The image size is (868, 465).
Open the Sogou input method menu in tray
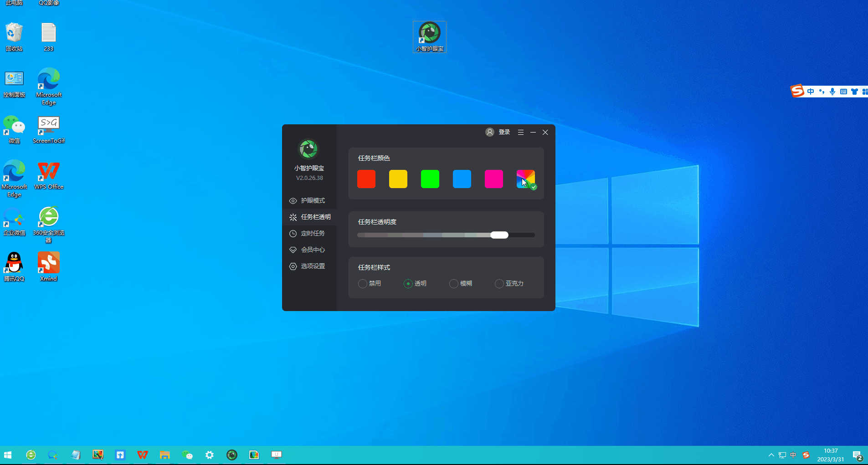[x=805, y=455]
